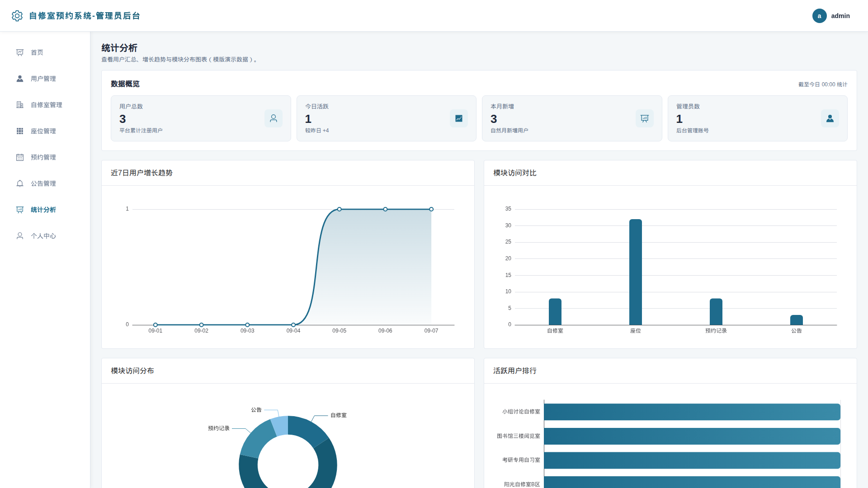Click the 后台管理账号 caption
The height and width of the screenshot is (488, 868).
coord(693,131)
